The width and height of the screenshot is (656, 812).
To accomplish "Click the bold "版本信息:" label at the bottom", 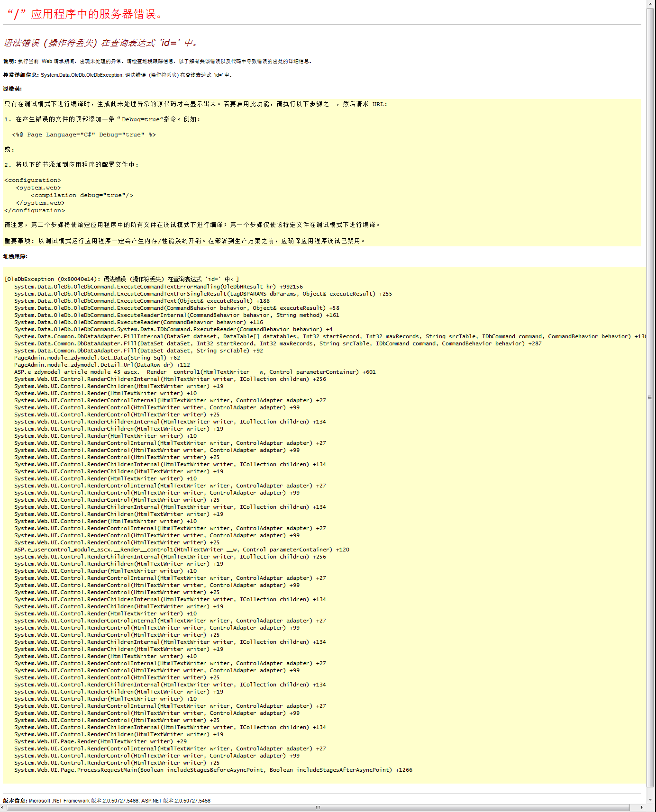I will click(15, 801).
